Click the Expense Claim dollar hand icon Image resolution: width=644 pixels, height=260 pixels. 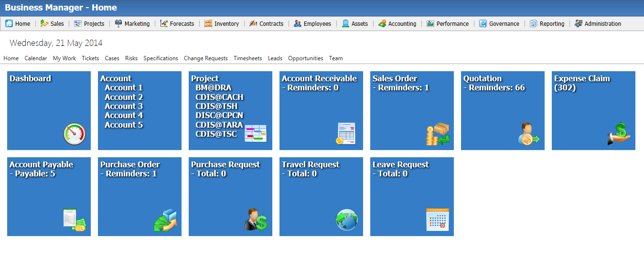point(619,134)
